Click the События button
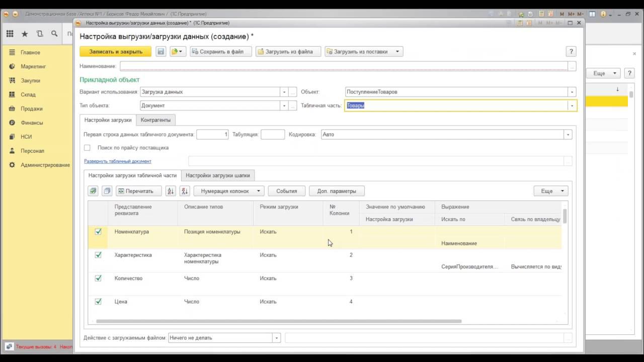The height and width of the screenshot is (362, 644). click(x=286, y=191)
